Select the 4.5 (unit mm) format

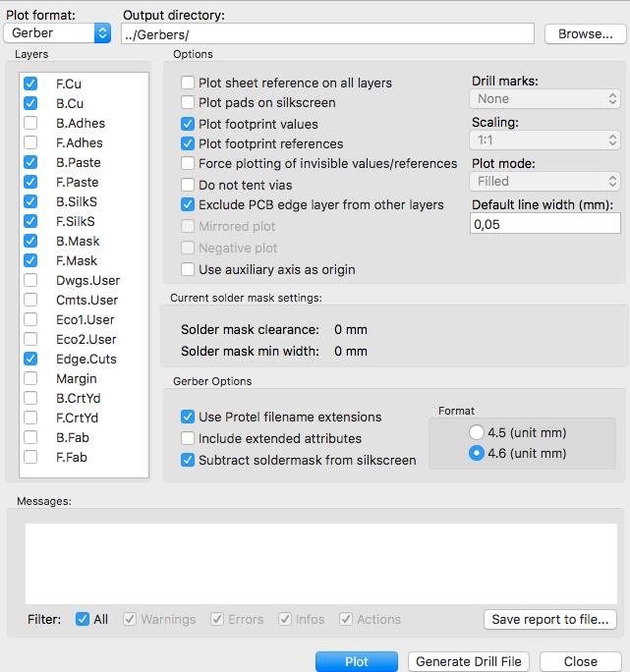click(x=477, y=432)
